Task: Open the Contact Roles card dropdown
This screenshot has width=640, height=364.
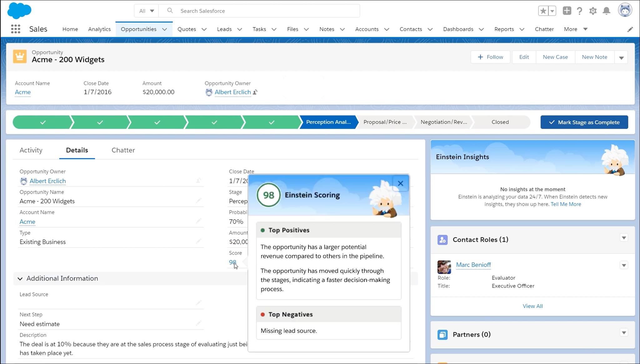Action: click(x=624, y=238)
